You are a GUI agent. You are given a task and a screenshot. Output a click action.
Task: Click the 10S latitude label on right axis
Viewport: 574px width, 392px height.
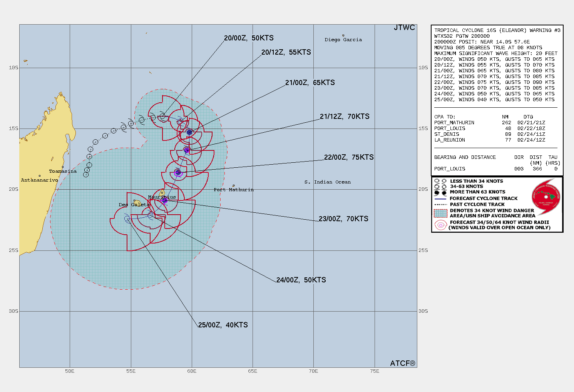pyautogui.click(x=423, y=68)
